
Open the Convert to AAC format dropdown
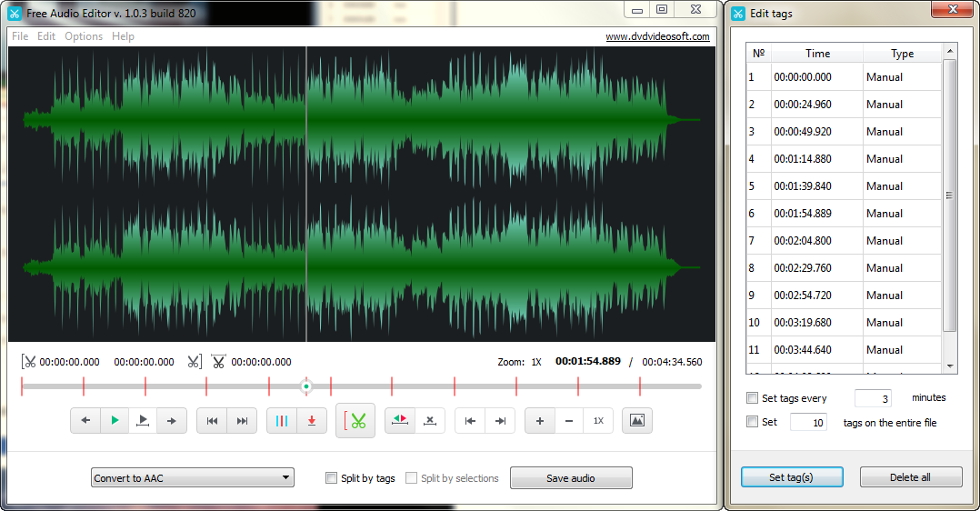tap(193, 478)
